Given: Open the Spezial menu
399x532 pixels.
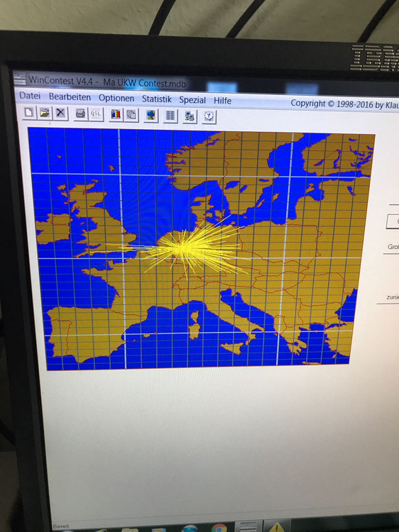Looking at the screenshot, I should click(192, 100).
